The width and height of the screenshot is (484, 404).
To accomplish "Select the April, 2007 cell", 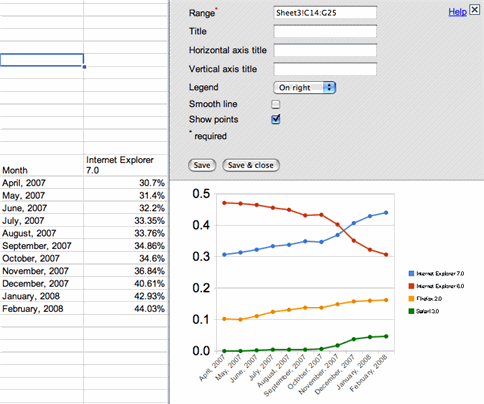I will click(x=42, y=183).
